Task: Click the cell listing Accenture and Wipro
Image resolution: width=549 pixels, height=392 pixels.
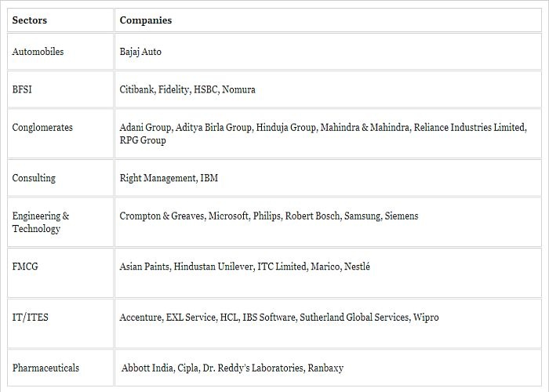Action: click(328, 324)
